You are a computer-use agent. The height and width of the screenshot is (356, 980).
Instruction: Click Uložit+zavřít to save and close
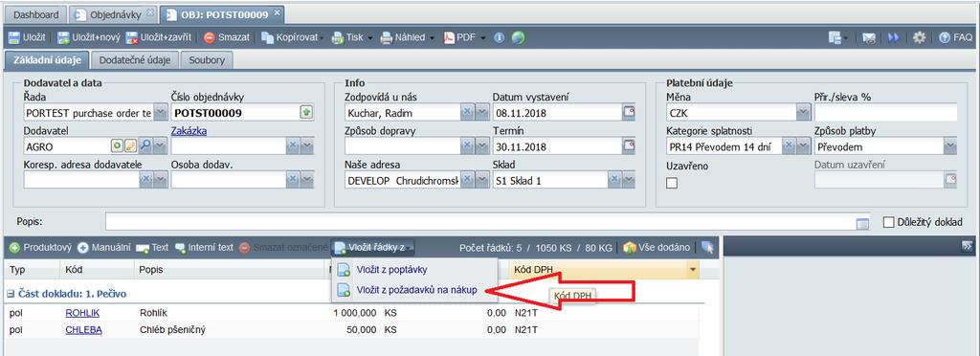coord(158,37)
